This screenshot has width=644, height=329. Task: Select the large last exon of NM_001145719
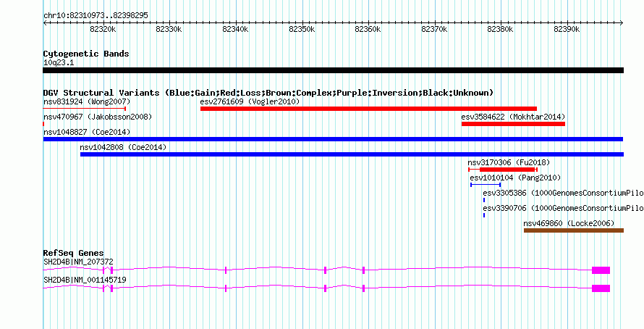601,288
